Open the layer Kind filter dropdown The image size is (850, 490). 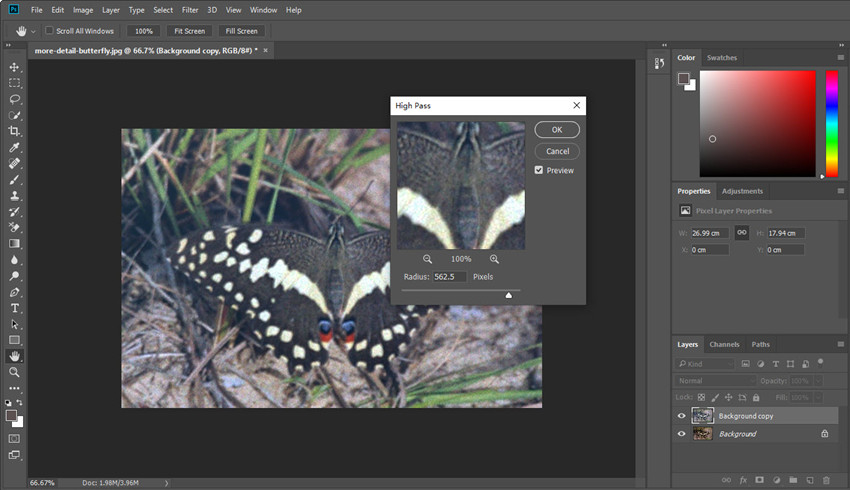click(704, 364)
